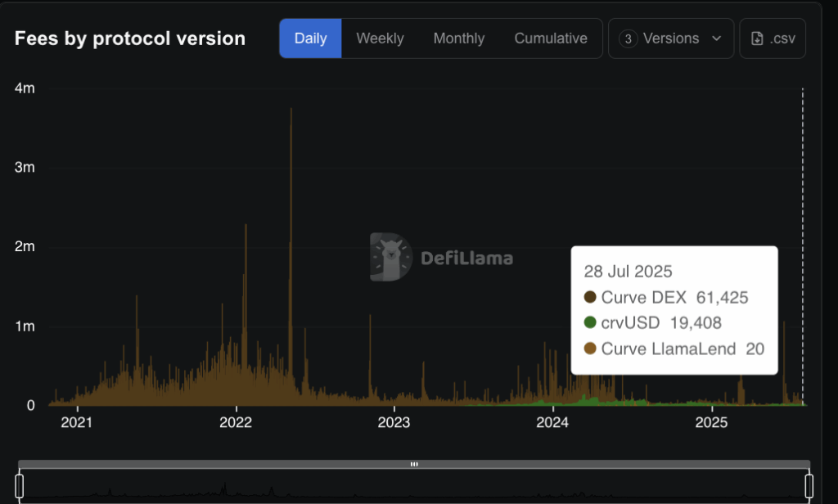
Task: Click the 4m y-axis label
Action: (25, 88)
